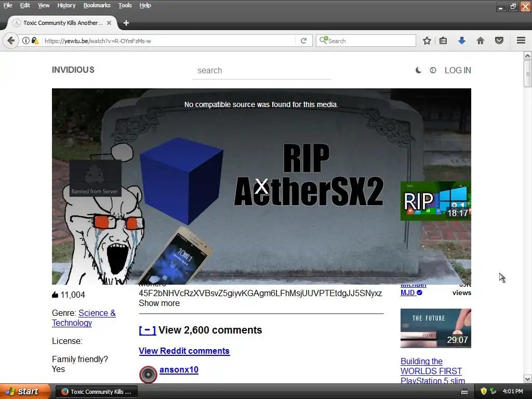Open the View menu
This screenshot has height=399, width=532.
coord(44,5)
